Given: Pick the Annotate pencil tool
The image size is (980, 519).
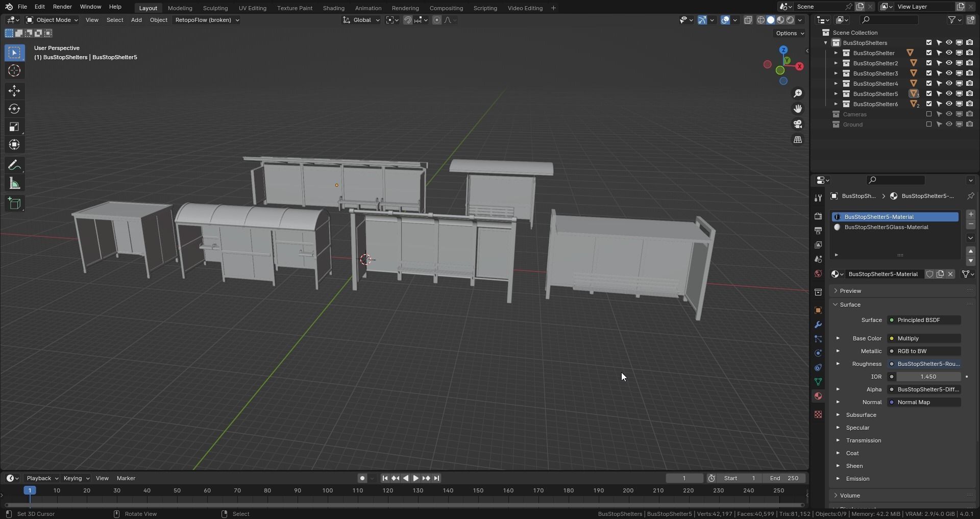Looking at the screenshot, I should (14, 165).
